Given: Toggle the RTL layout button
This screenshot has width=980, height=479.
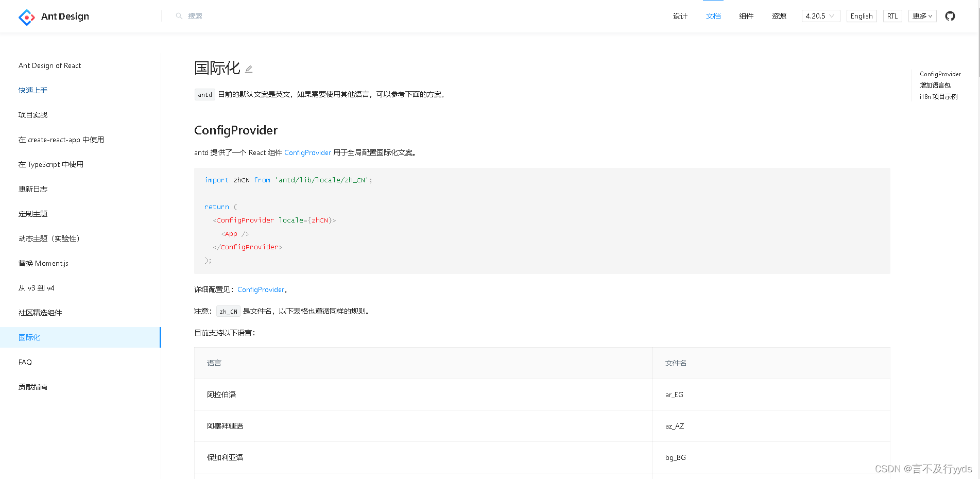Looking at the screenshot, I should pyautogui.click(x=892, y=16).
